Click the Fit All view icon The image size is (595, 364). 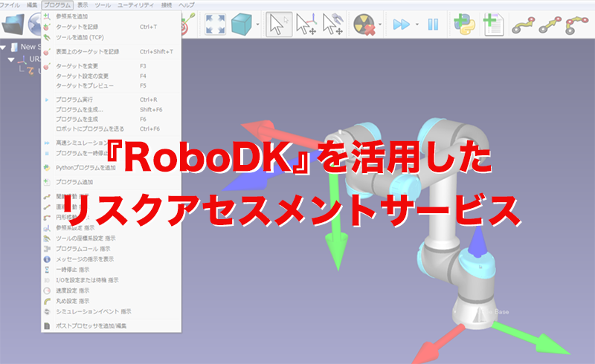(x=215, y=25)
